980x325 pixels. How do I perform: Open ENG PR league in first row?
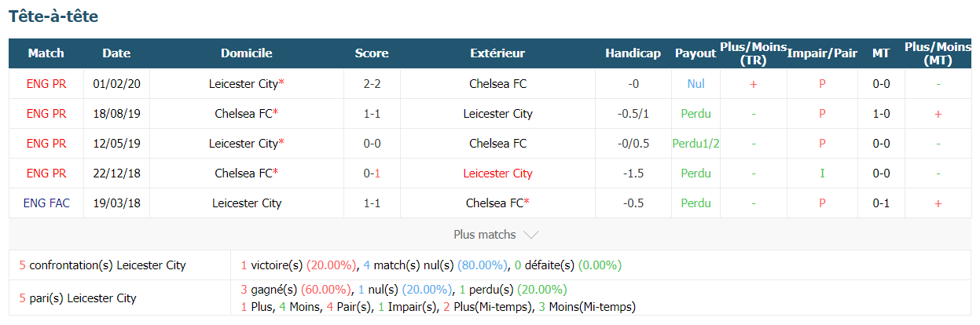click(46, 83)
